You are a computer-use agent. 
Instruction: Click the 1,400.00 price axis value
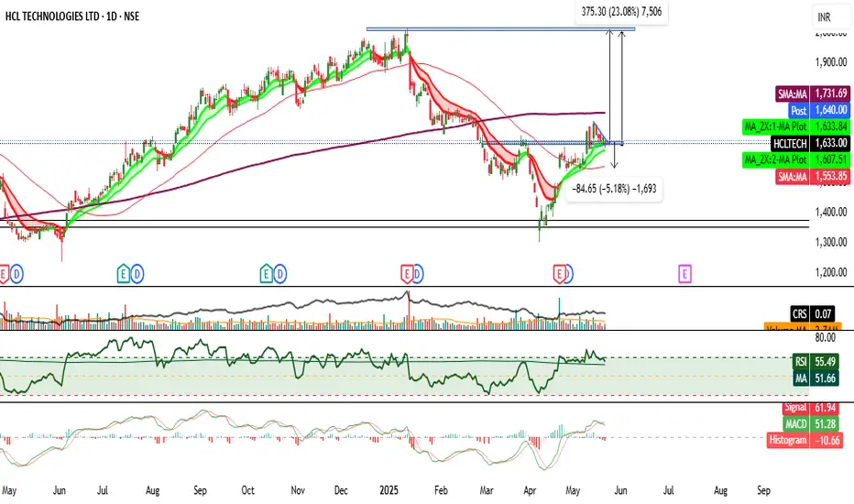click(x=830, y=212)
